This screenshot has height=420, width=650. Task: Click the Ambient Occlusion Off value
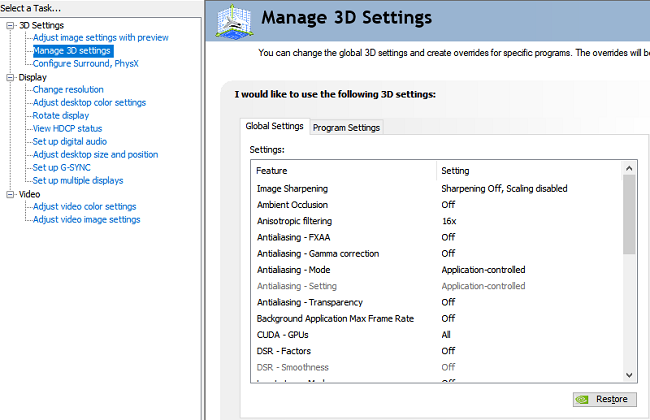pos(448,205)
